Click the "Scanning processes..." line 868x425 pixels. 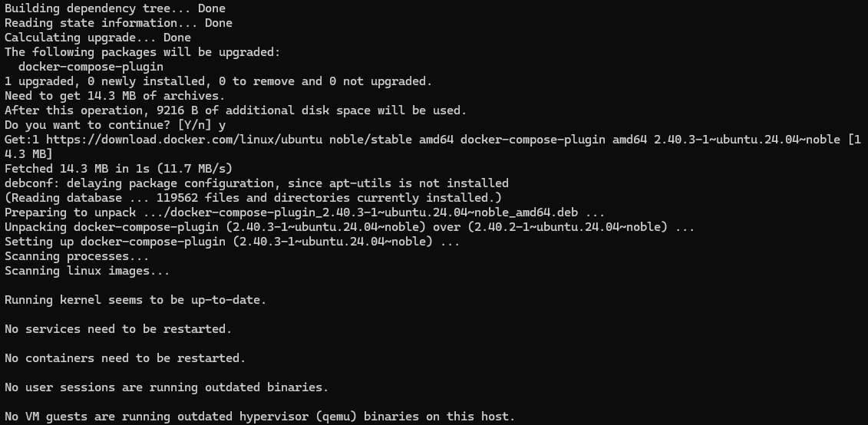[x=77, y=256]
